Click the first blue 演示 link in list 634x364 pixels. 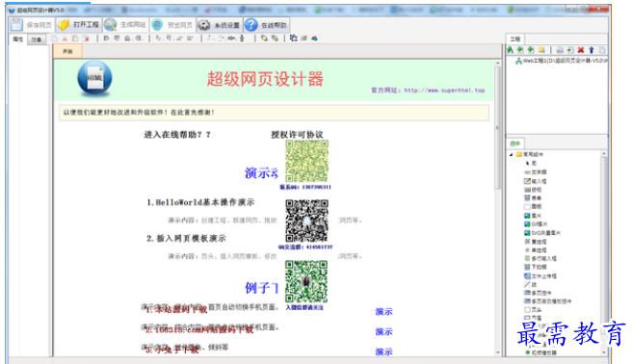point(383,311)
